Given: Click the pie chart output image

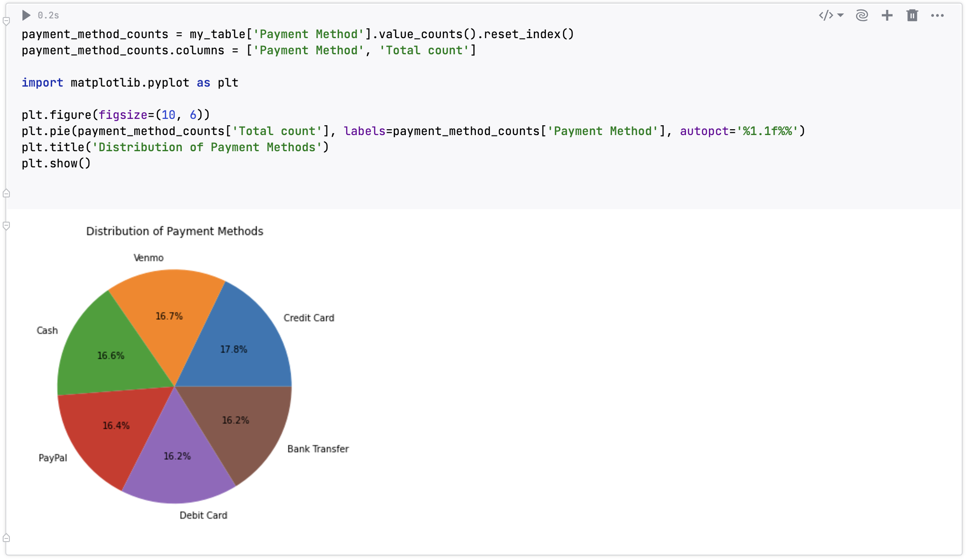Looking at the screenshot, I should click(x=174, y=386).
